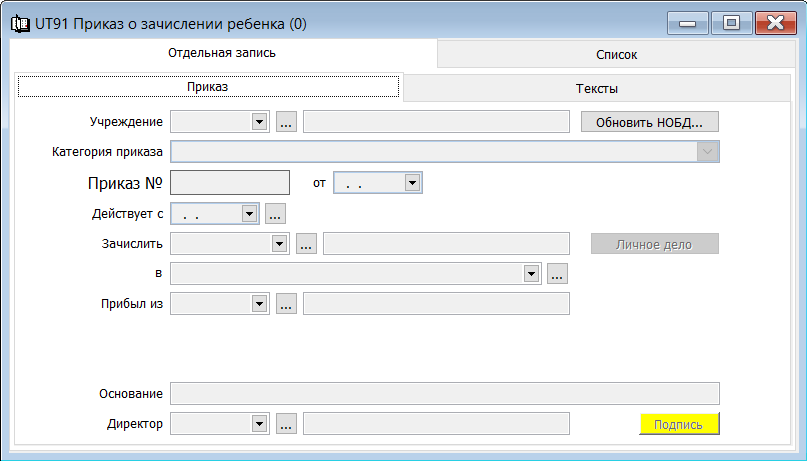Open the 'от' date picker dropdown
Screen dimensions: 807x461
click(x=412, y=183)
